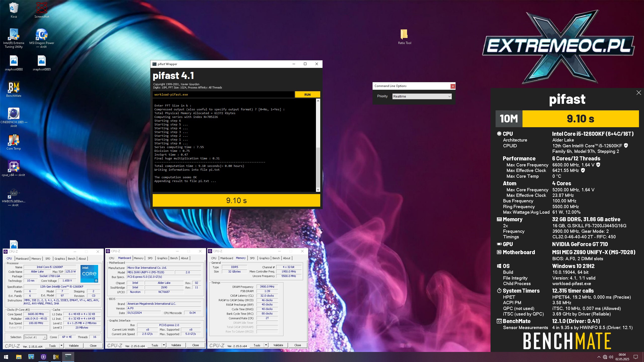Click Max Effective Clock verification shield icon

[x=583, y=170]
